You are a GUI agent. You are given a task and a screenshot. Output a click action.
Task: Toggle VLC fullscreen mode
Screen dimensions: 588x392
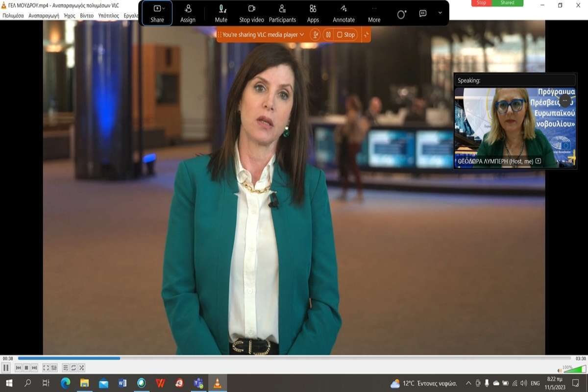(46, 367)
